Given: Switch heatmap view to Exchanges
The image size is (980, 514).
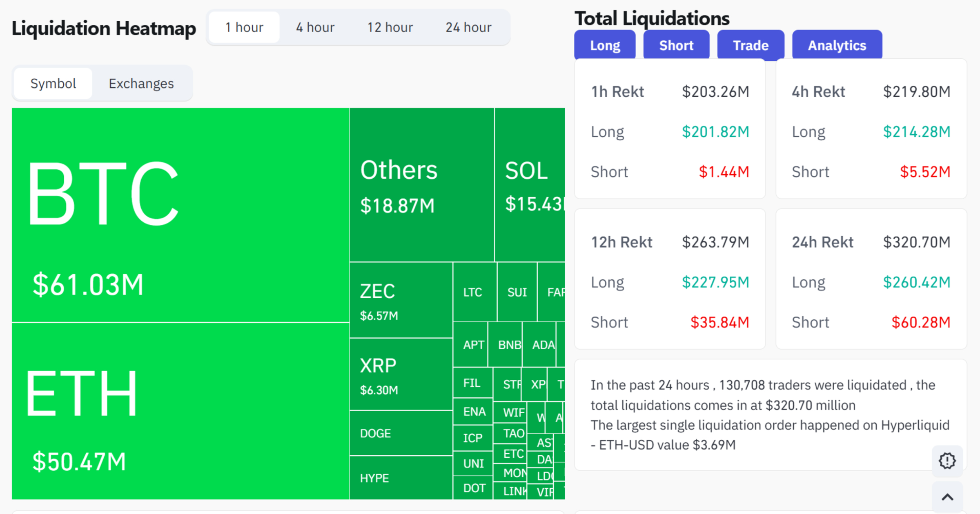Looking at the screenshot, I should 141,83.
